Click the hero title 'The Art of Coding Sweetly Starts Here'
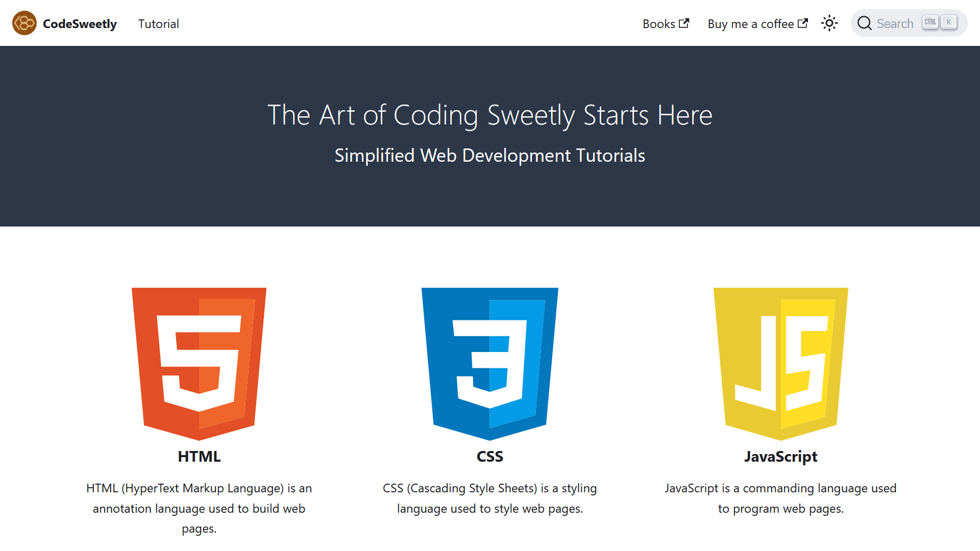The width and height of the screenshot is (980, 551). pyautogui.click(x=490, y=115)
